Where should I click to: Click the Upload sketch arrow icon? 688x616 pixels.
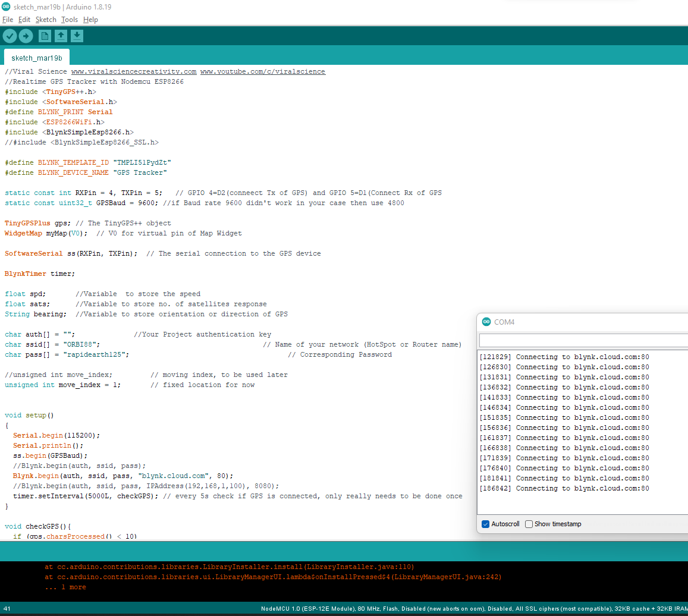(26, 36)
